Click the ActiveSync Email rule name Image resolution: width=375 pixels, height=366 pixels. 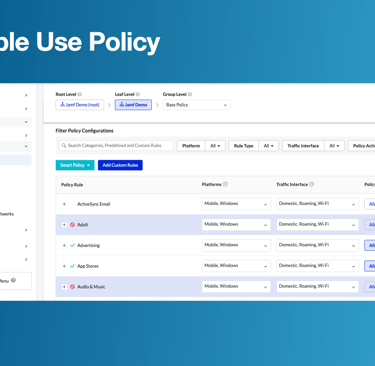(94, 204)
